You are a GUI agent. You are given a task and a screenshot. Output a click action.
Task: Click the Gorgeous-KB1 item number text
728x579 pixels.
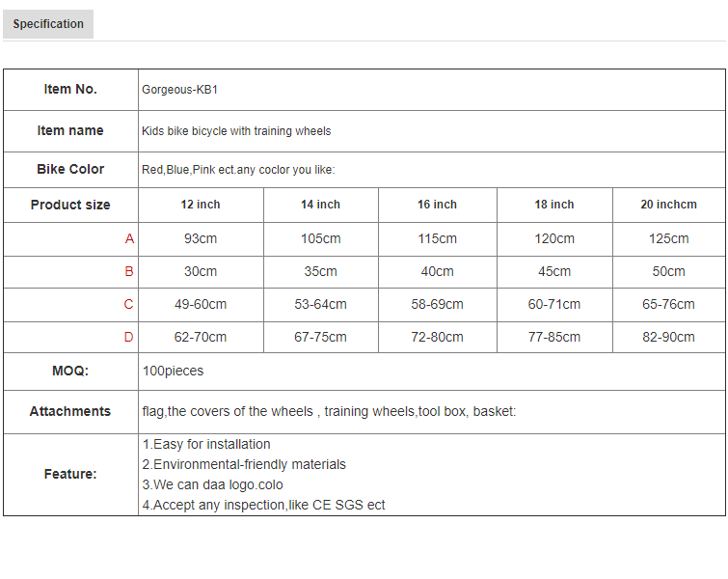click(x=180, y=90)
